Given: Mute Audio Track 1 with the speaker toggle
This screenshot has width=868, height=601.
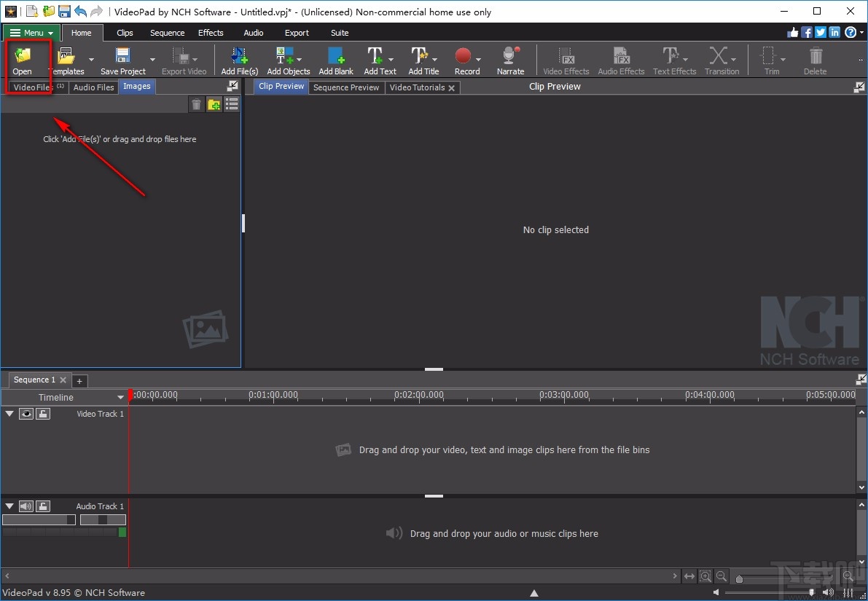Looking at the screenshot, I should tap(26, 506).
